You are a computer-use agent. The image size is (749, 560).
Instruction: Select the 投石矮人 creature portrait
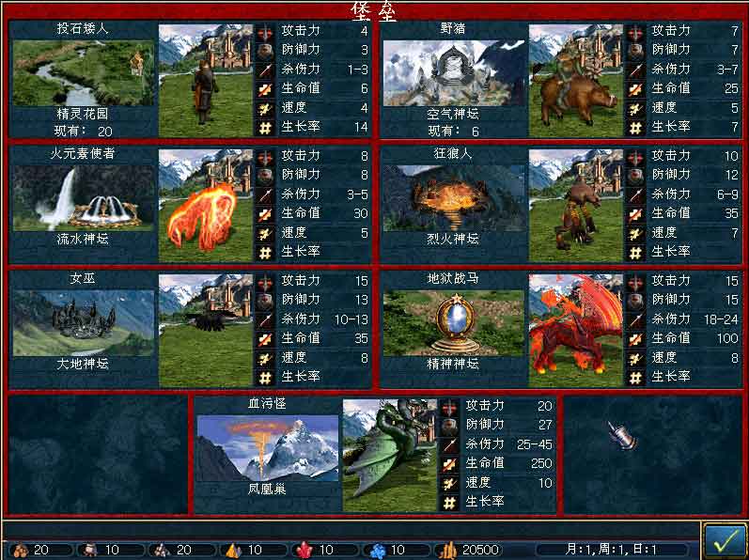[206, 81]
